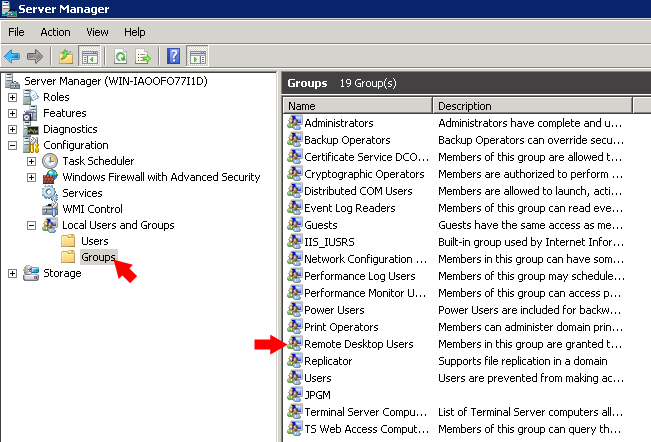The width and height of the screenshot is (651, 442).
Task: Click the Storage node icon
Action: [x=31, y=273]
